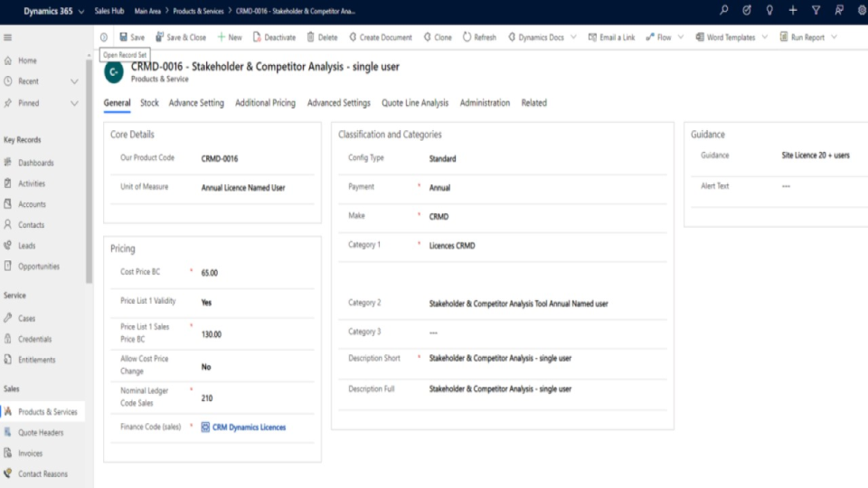
Task: Click Create Document command
Action: 381,37
